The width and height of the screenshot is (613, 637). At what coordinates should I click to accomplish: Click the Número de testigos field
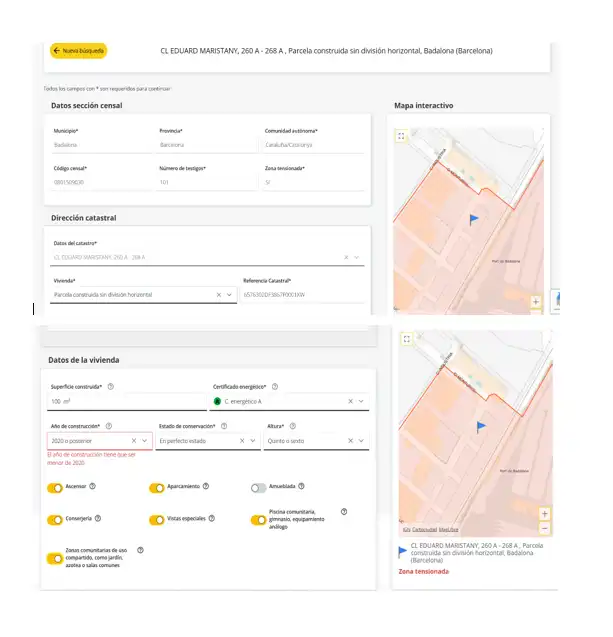pyautogui.click(x=207, y=182)
